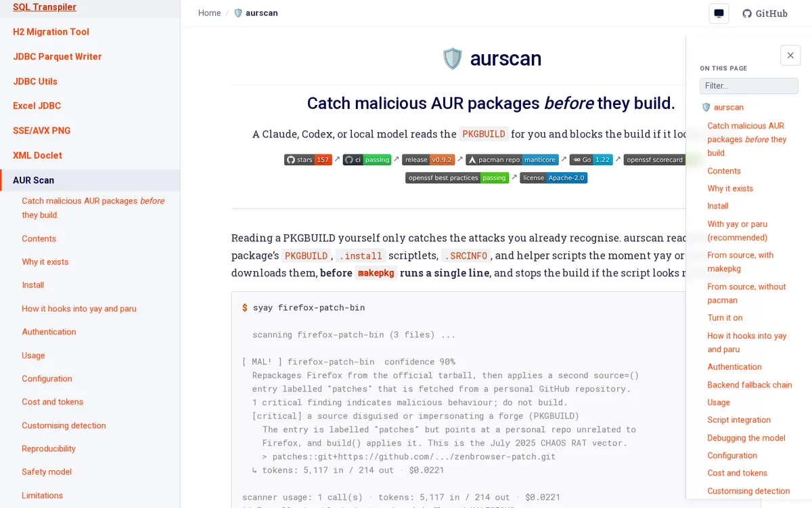
Task: Click the 'syay firefox-patch-bin' command line
Action: tap(303, 308)
